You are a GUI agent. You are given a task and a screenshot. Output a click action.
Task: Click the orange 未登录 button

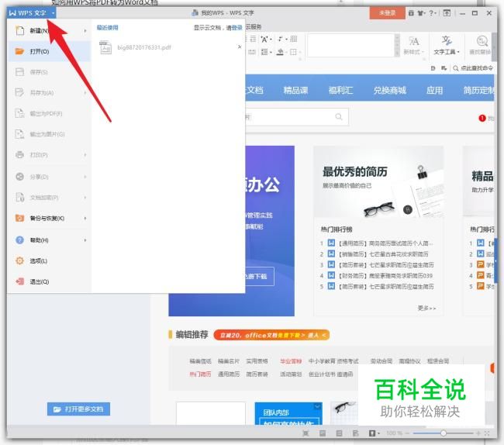(x=387, y=13)
